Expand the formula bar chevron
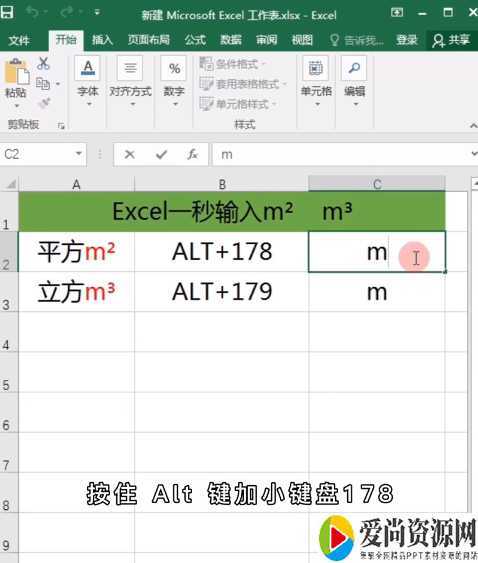 474,154
